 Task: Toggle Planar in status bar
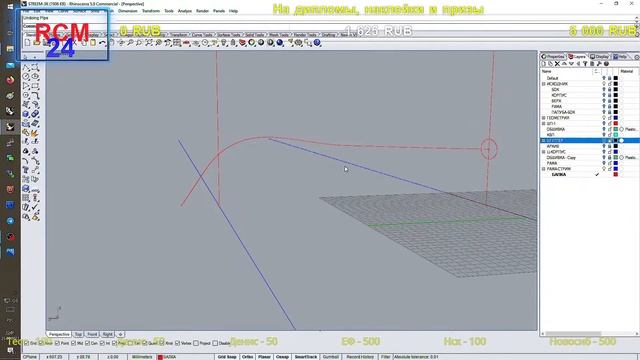[264, 357]
